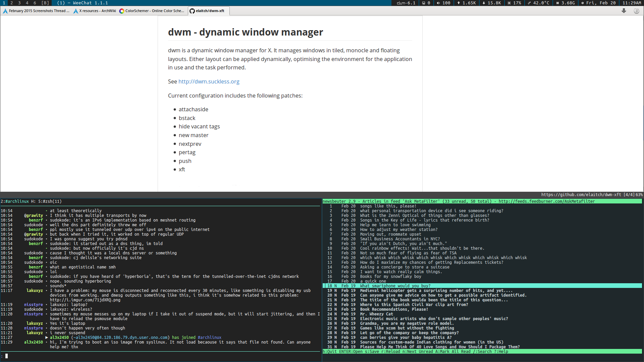Click the memory usage icon

[x=557, y=3]
